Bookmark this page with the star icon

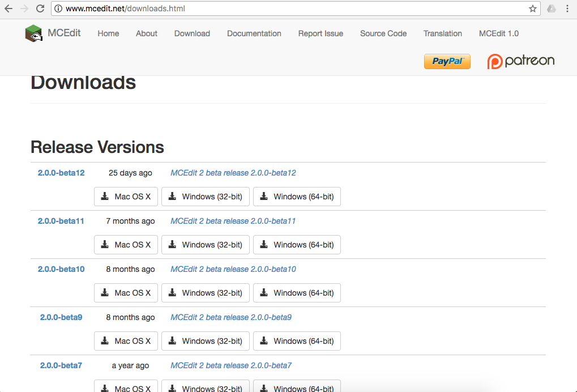pyautogui.click(x=532, y=8)
